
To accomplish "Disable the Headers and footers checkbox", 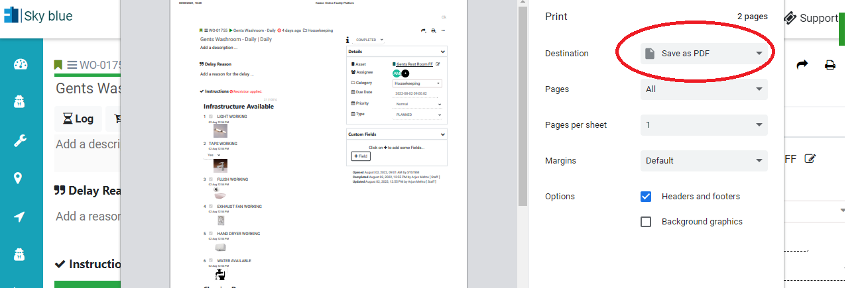I will pos(646,197).
